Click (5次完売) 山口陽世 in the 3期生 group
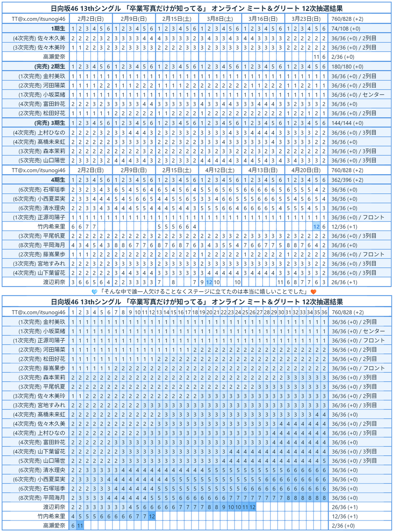This screenshot has height=532, width=394. (x=42, y=160)
